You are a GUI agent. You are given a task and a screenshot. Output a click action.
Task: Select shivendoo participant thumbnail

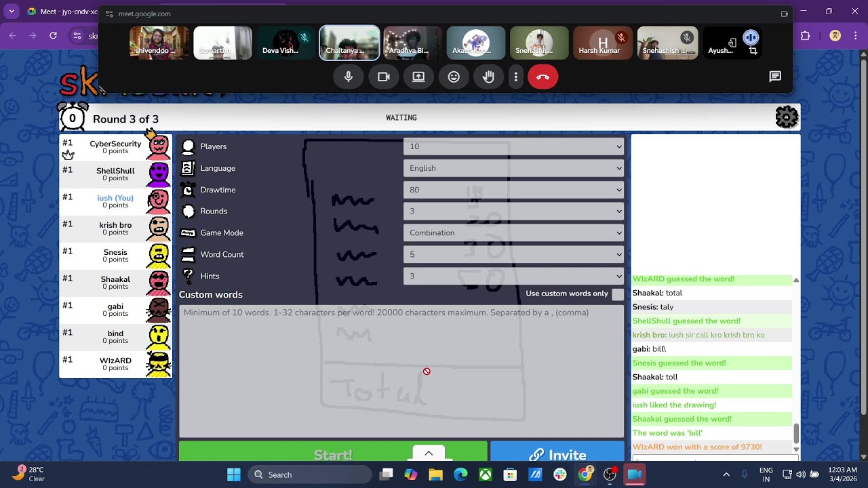click(159, 43)
